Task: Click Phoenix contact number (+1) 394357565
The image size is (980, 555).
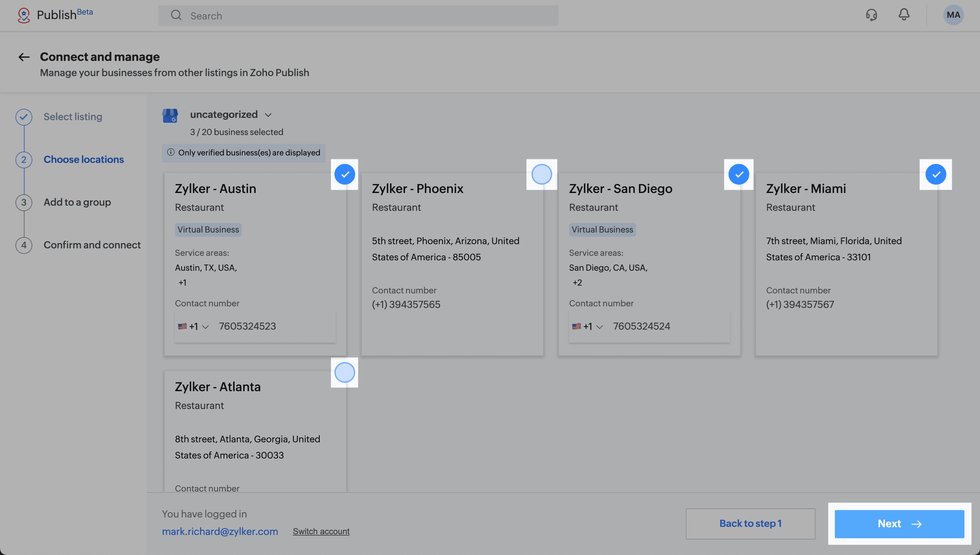Action: pos(406,305)
